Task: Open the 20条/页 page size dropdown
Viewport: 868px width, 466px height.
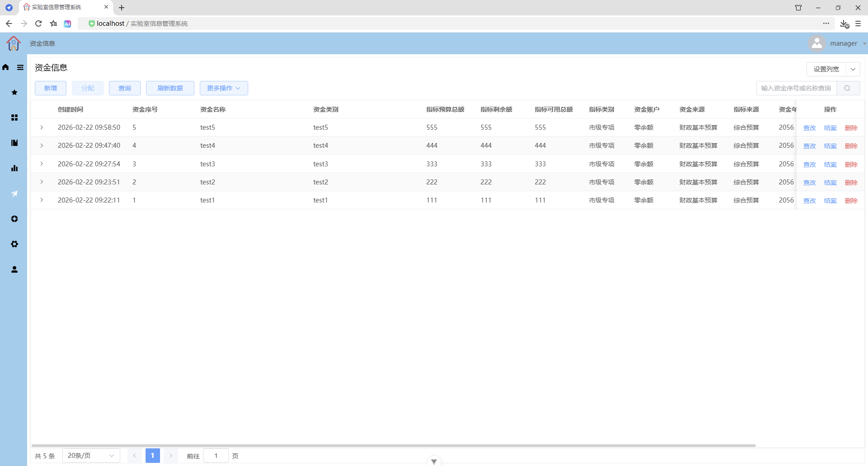Action: [x=91, y=456]
